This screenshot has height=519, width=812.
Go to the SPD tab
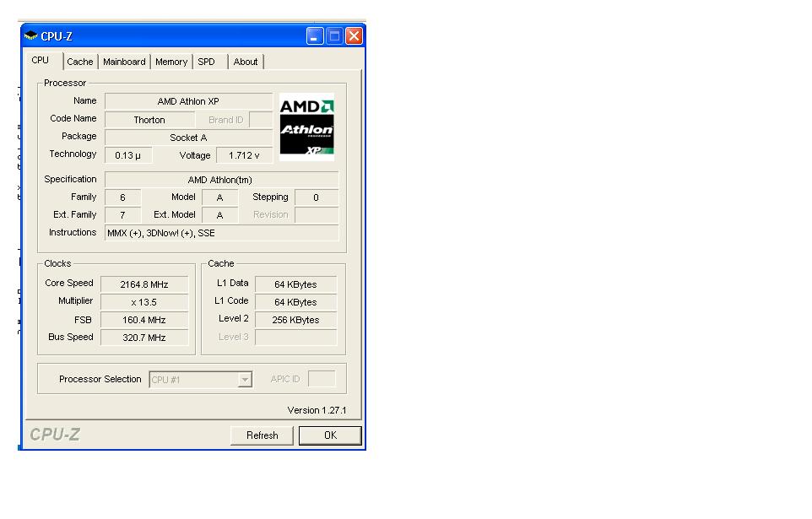tap(207, 62)
